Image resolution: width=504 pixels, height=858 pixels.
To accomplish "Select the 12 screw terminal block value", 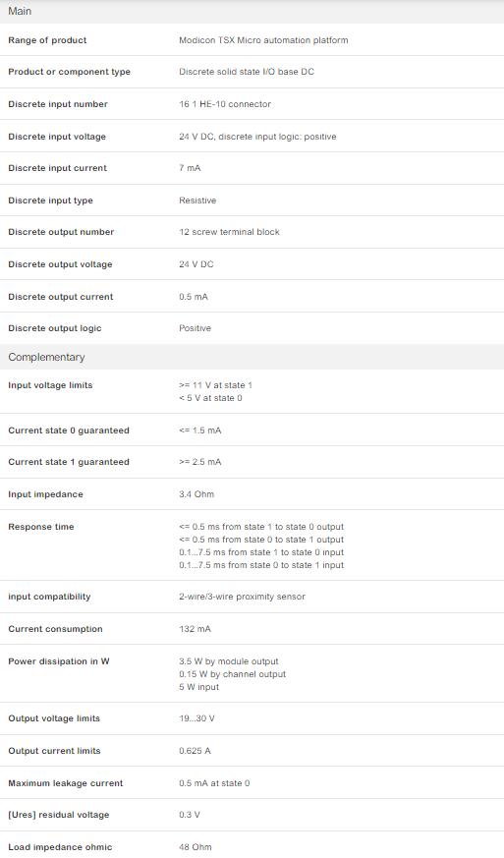I will [x=229, y=232].
